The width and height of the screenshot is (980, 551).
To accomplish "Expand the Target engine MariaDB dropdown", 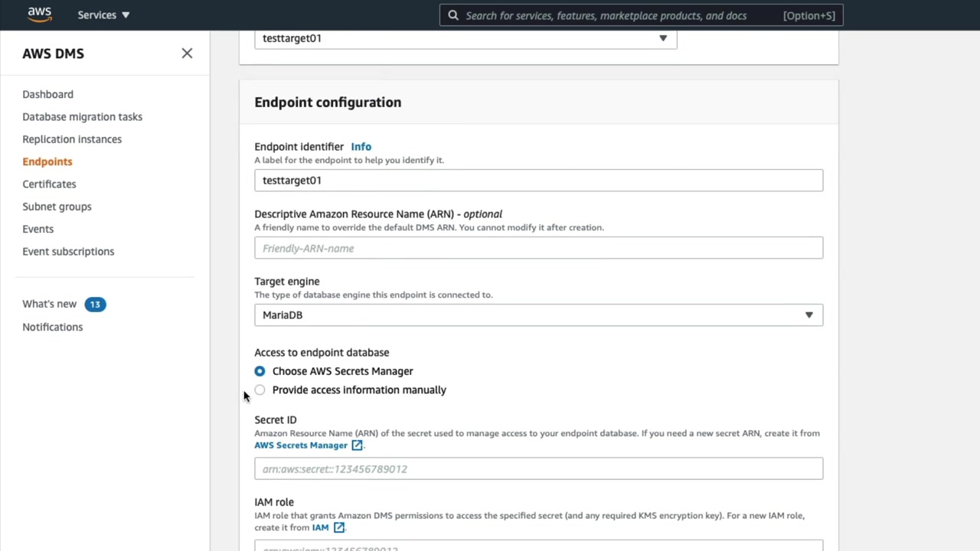I will 538,315.
